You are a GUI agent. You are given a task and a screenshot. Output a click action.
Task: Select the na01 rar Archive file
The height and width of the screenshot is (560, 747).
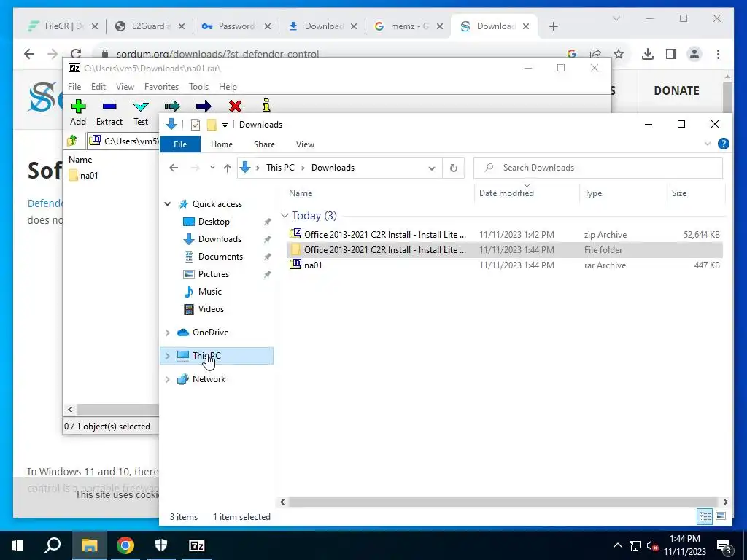point(505,265)
